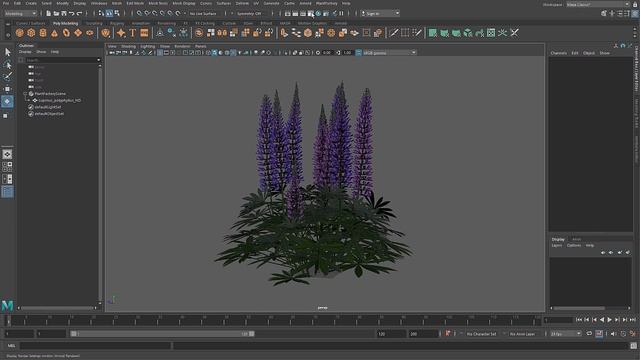Viewport: 640px width, 360px height.
Task: Open the Sign In dropdown
Action: coord(380,13)
